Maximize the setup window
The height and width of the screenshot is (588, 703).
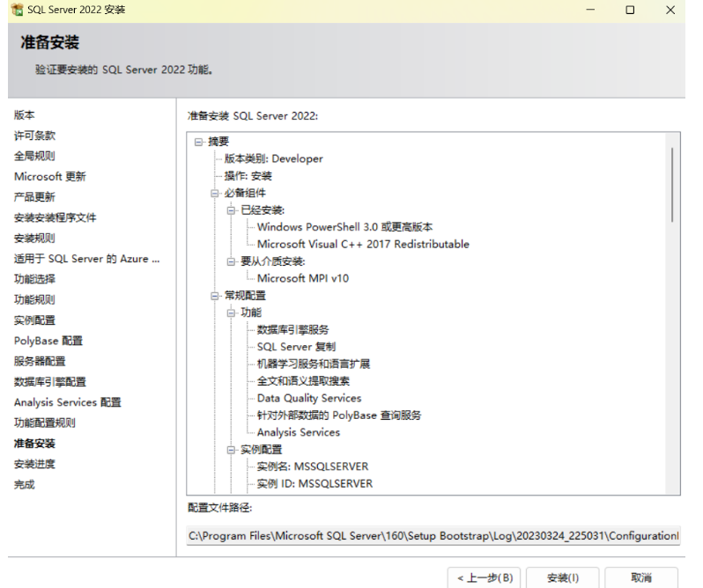[x=630, y=10]
